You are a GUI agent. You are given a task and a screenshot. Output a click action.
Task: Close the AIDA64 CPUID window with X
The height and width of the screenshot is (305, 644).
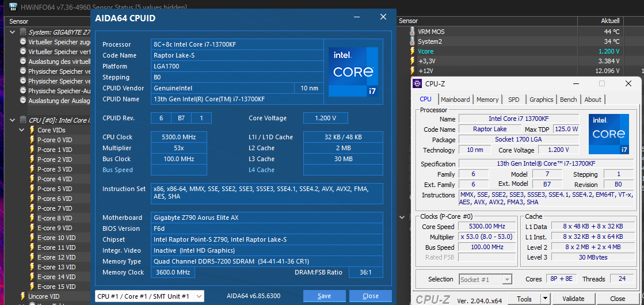click(x=383, y=17)
